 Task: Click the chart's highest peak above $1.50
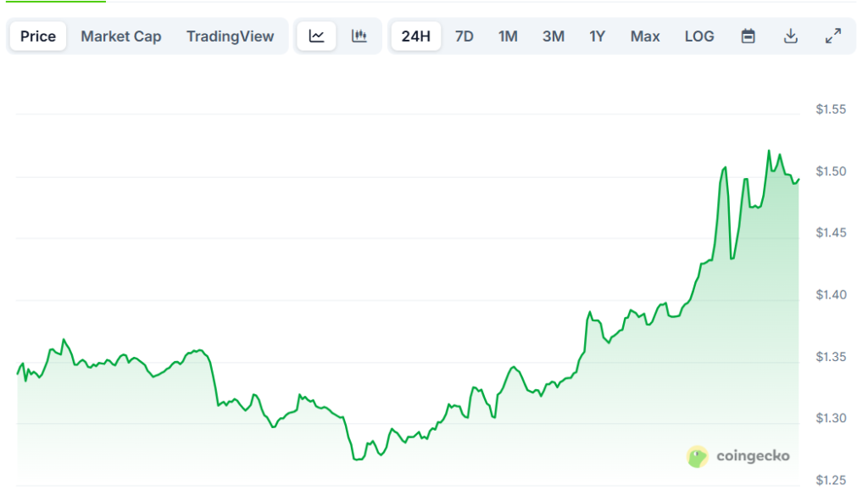tap(769, 151)
